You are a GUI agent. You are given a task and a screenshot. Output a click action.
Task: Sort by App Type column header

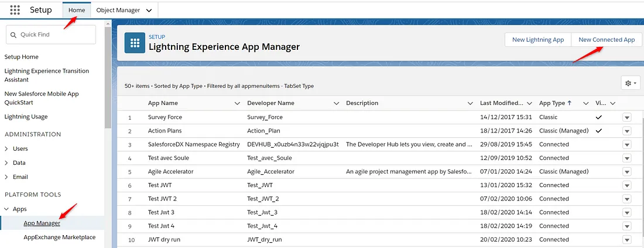553,103
